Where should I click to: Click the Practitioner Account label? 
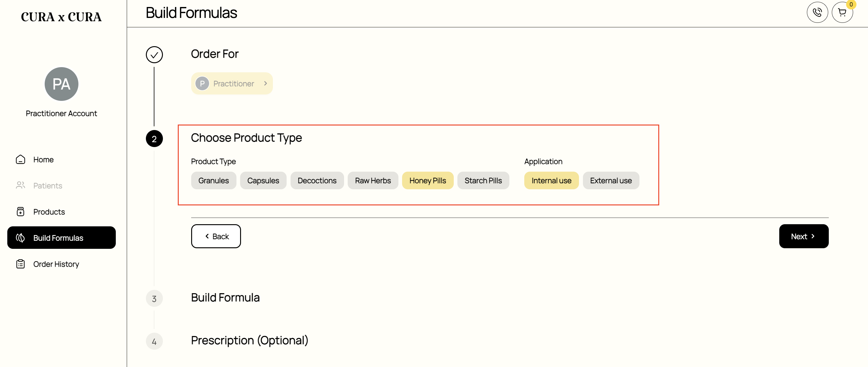[61, 113]
